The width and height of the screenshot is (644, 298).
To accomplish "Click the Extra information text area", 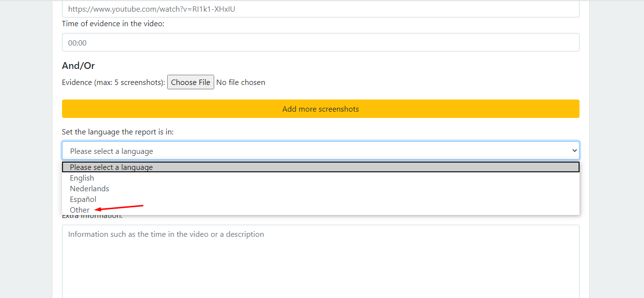I will [320, 261].
